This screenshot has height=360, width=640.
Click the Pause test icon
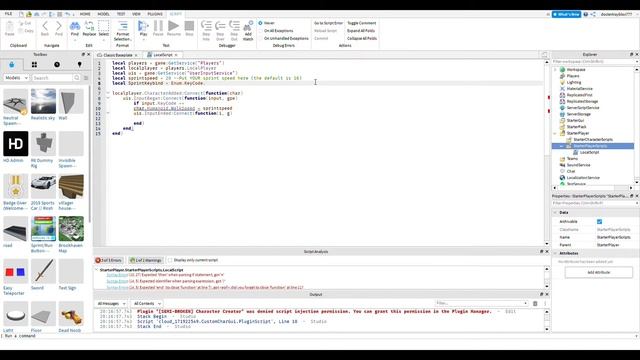tap(158, 26)
